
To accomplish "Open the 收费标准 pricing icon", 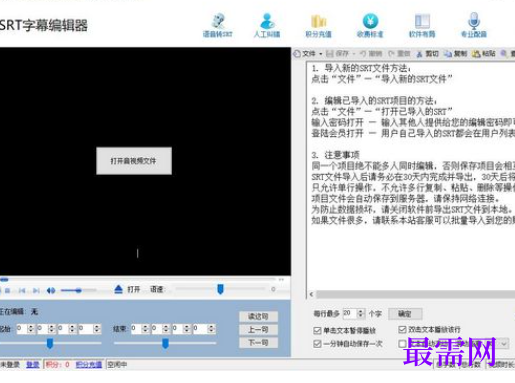I will [370, 25].
